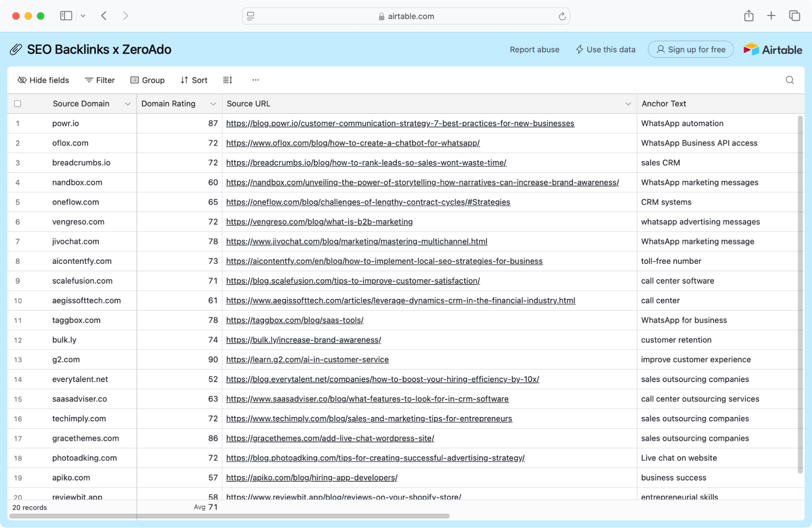Share the page via Safari share icon
Image resolution: width=812 pixels, height=528 pixels.
[749, 16]
